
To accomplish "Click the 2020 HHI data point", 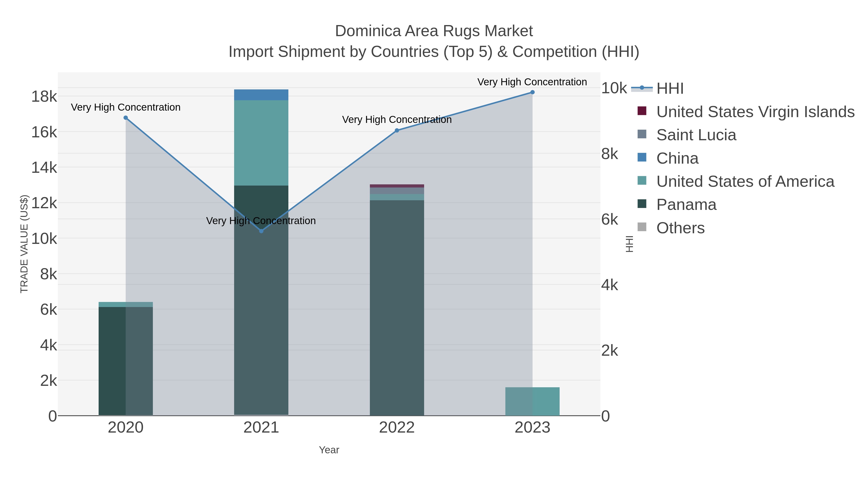I will pos(126,118).
